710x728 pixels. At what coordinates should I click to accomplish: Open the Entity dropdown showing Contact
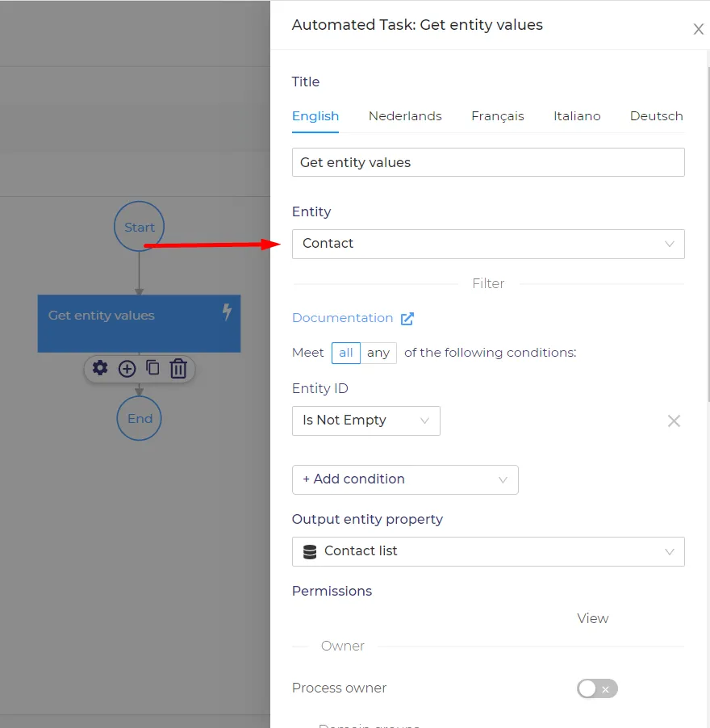(x=488, y=244)
